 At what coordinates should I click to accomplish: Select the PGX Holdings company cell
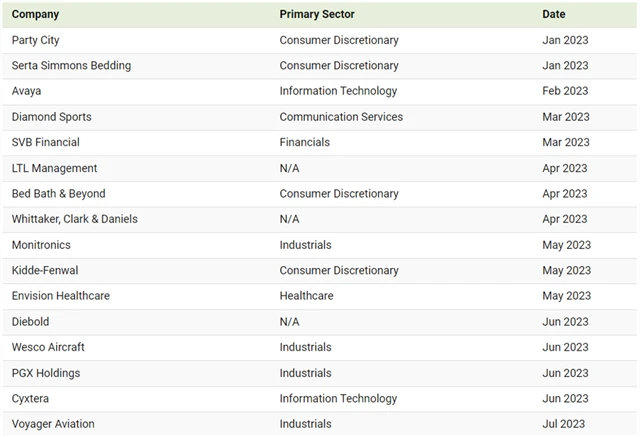pos(46,373)
